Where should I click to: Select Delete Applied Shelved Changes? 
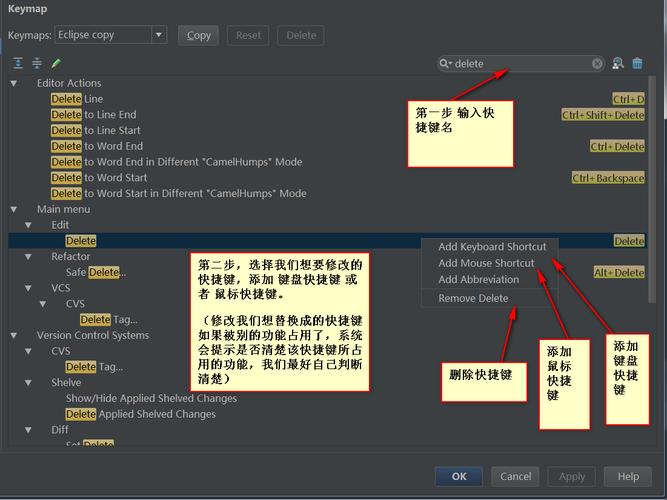point(140,414)
